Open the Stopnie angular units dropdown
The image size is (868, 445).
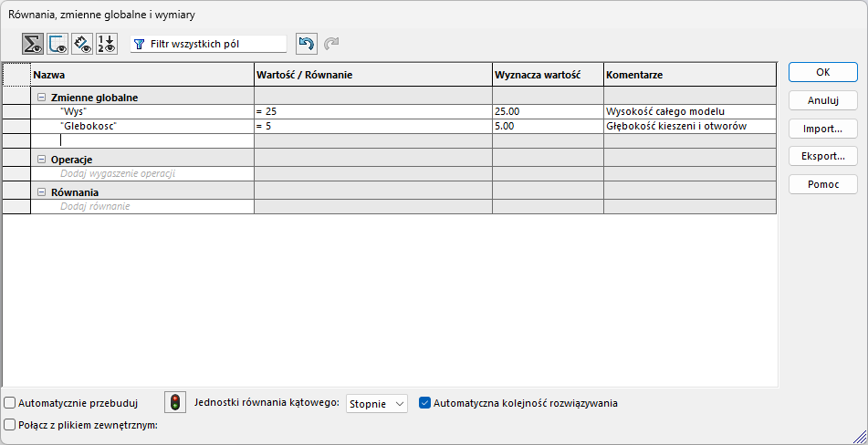(x=376, y=404)
